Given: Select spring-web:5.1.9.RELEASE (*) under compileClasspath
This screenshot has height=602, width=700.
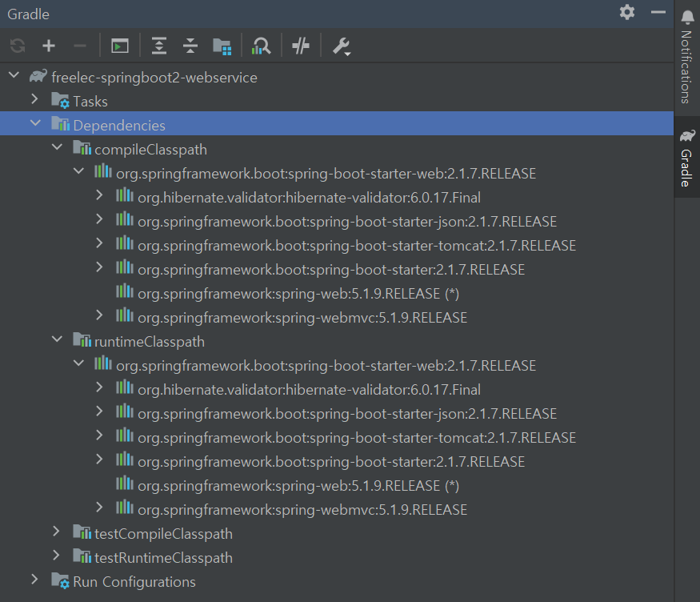Looking at the screenshot, I should click(298, 294).
